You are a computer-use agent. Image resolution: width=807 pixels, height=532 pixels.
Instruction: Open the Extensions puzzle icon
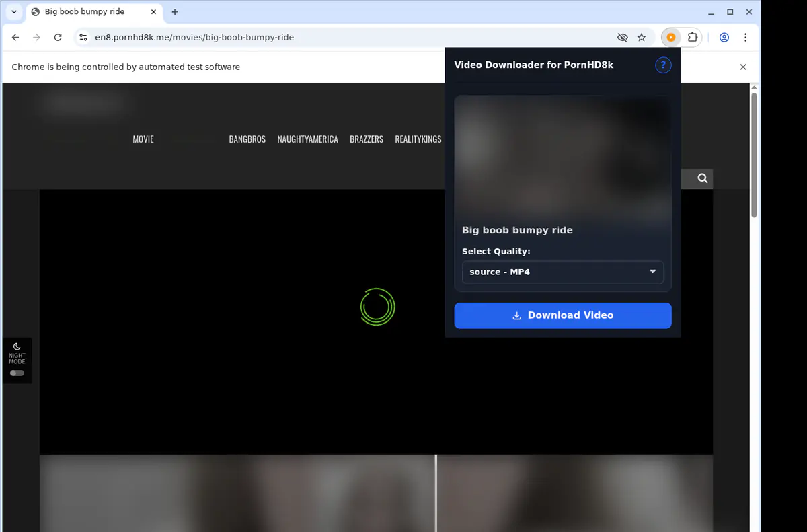[693, 38]
